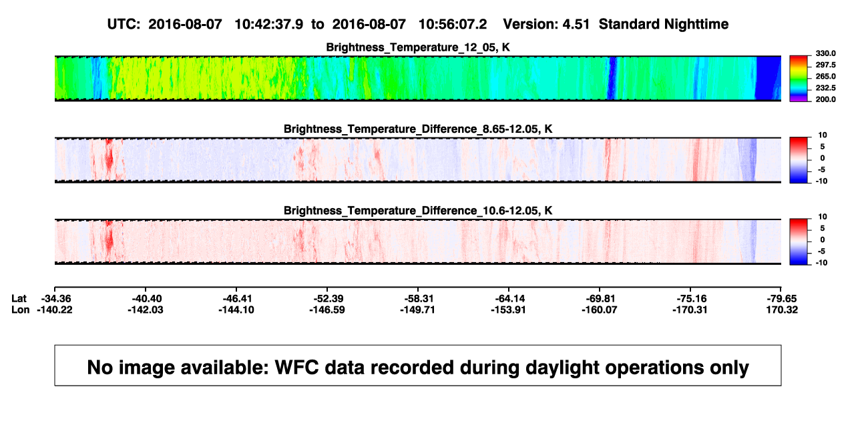Click the 200.0 colorbar label
Viewport: 868px width, 445px height.
(825, 99)
